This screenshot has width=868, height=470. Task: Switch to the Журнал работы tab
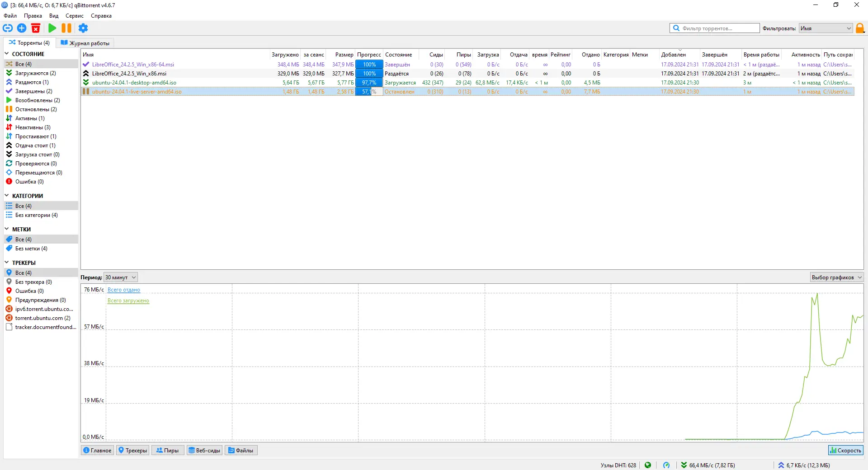coord(85,43)
